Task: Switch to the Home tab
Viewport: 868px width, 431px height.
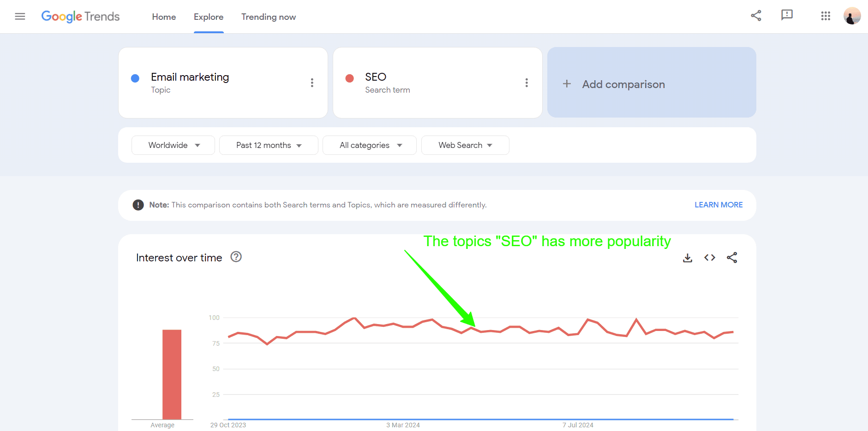Action: pyautogui.click(x=164, y=17)
